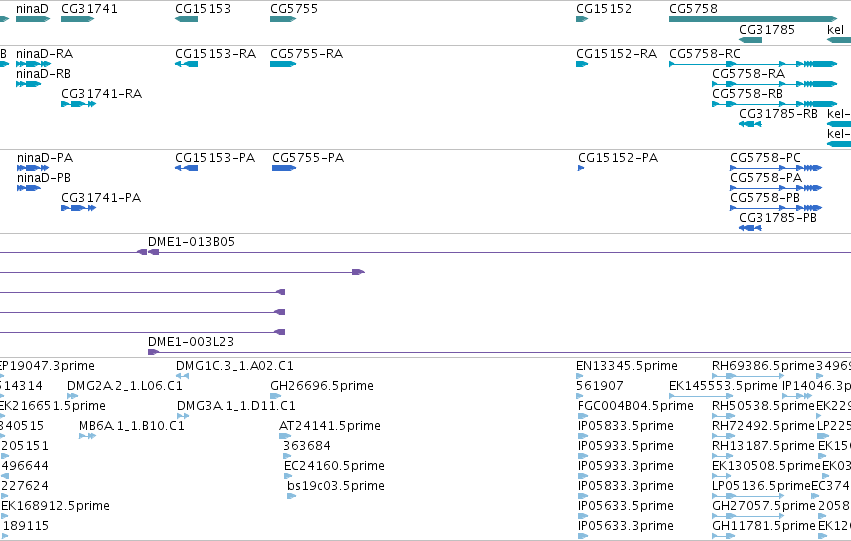
Task: Select the CG31785-PB protein label
Action: [778, 218]
